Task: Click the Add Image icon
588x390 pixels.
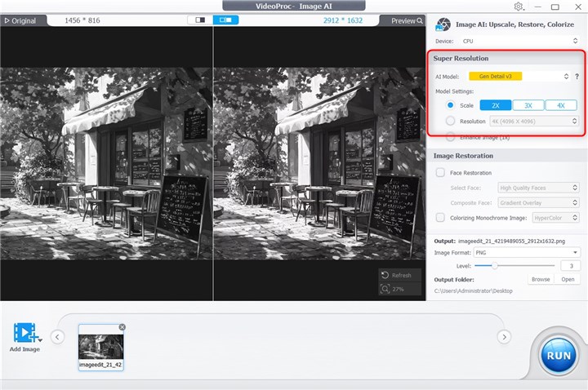Action: 26,333
